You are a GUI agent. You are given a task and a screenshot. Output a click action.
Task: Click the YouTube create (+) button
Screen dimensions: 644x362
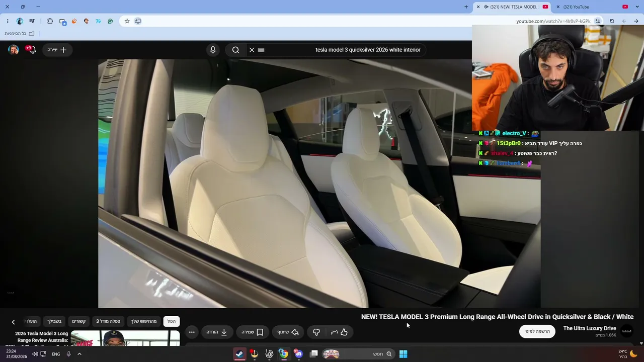[57, 50]
